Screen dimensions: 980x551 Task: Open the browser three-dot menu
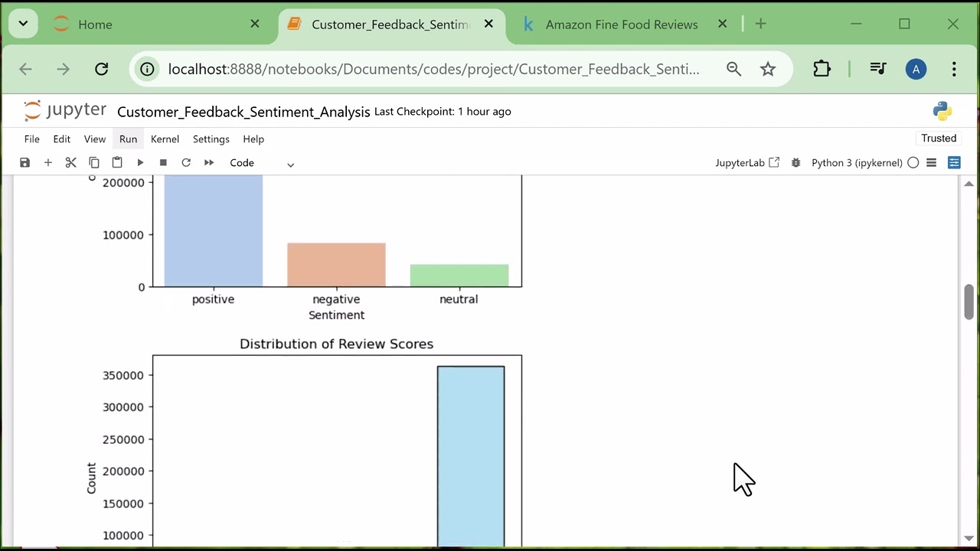point(954,69)
